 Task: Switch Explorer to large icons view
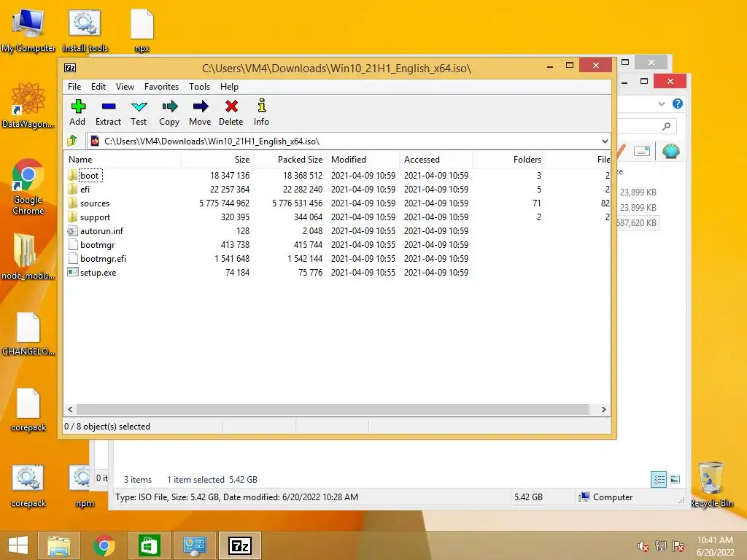(x=675, y=479)
